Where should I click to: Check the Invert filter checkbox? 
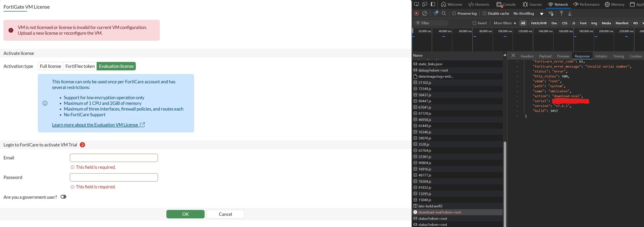coord(474,23)
